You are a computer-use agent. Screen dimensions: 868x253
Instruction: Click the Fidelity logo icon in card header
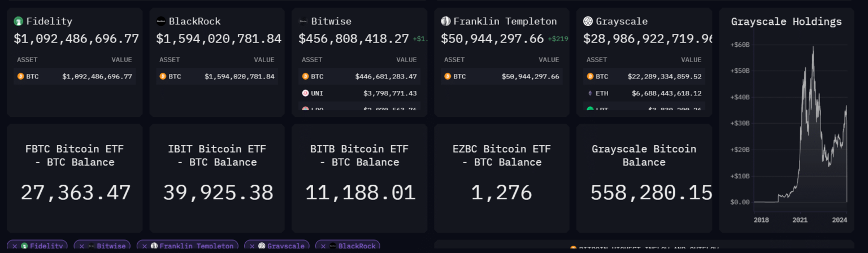19,21
